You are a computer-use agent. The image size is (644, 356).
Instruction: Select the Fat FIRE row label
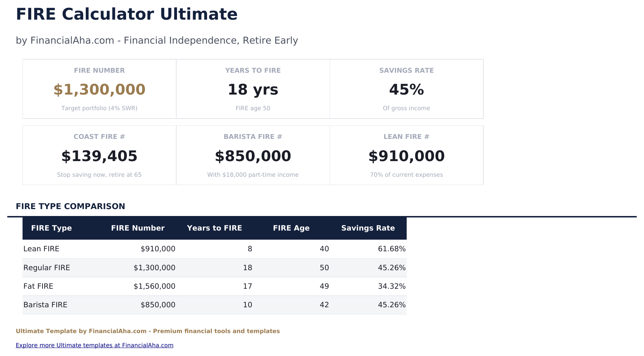[x=38, y=286]
